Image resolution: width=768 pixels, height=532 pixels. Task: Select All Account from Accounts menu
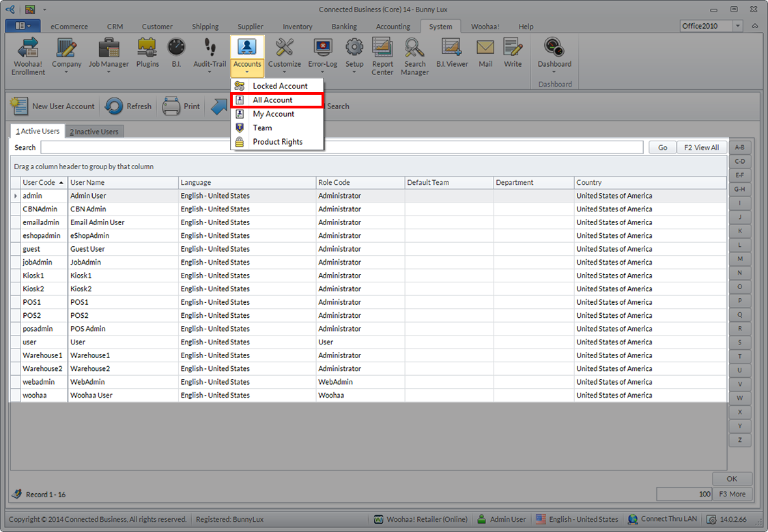(273, 100)
